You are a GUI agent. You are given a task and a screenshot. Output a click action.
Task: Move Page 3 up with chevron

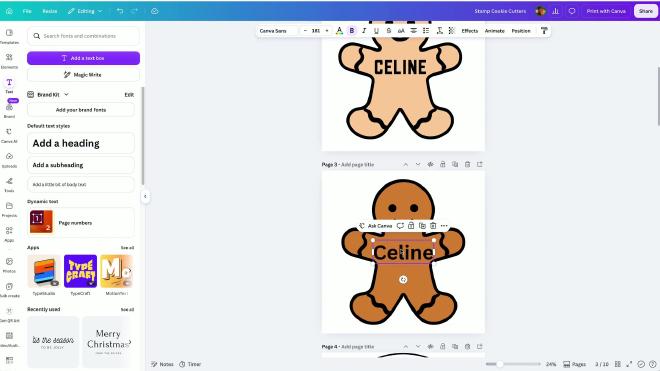point(405,164)
